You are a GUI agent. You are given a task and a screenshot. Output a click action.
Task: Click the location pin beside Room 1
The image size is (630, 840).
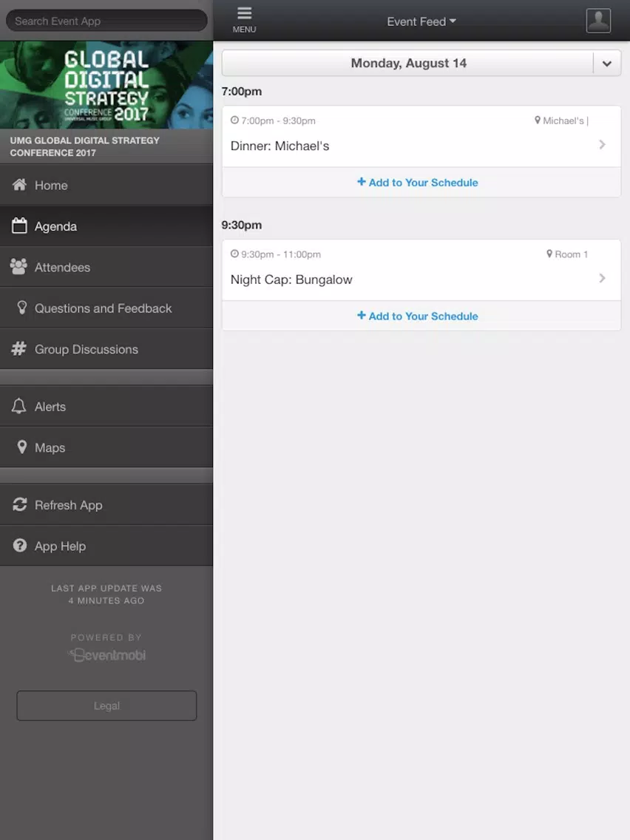(x=549, y=254)
